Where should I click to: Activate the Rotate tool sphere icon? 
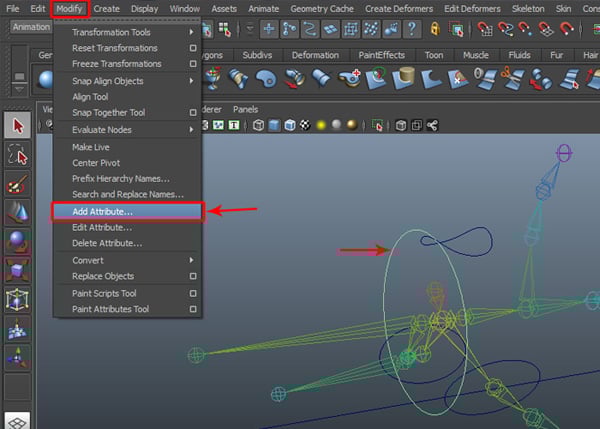pyautogui.click(x=18, y=242)
